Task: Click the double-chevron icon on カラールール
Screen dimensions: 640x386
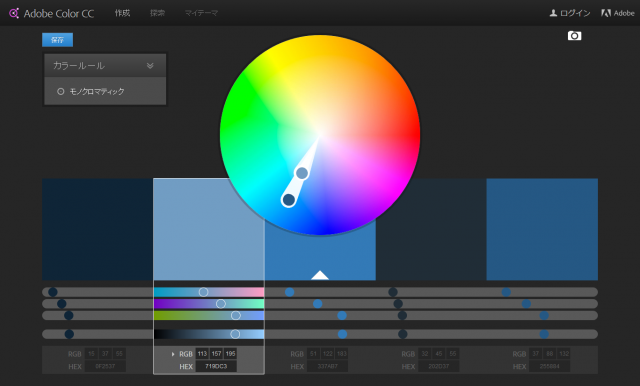Action: click(150, 66)
